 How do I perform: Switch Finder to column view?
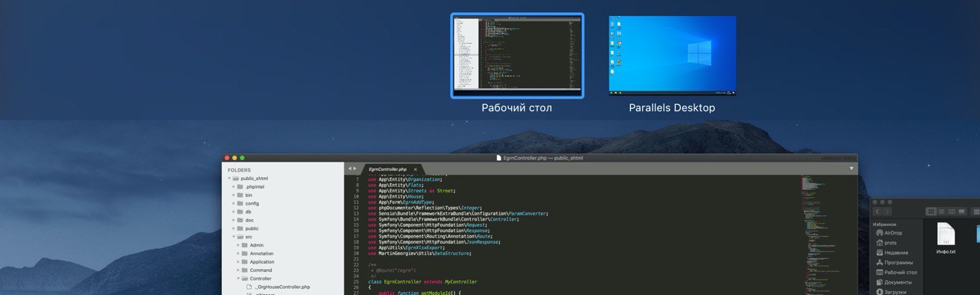click(952, 211)
